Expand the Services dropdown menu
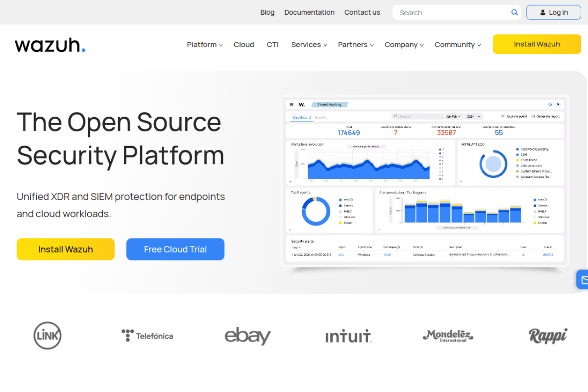Image resolution: width=588 pixels, height=392 pixels. (x=309, y=45)
